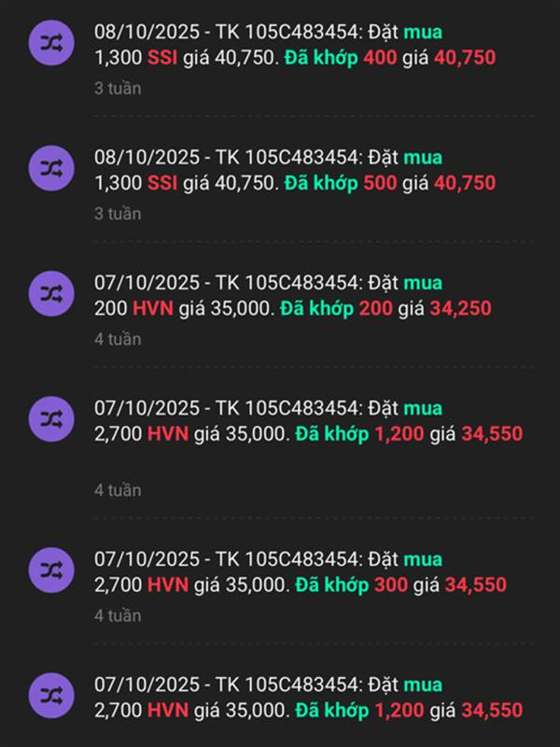Click "3 tuần" under the SSI 500-matched notification
The width and height of the screenshot is (560, 747).
(x=118, y=214)
